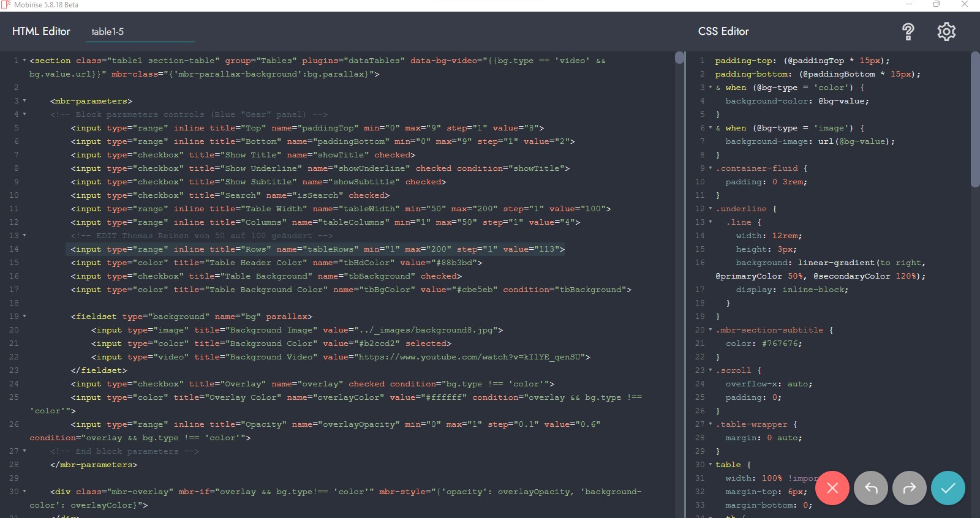Viewport: 980px width, 518px height.
Task: Click the redo arrow button
Action: pyautogui.click(x=910, y=488)
